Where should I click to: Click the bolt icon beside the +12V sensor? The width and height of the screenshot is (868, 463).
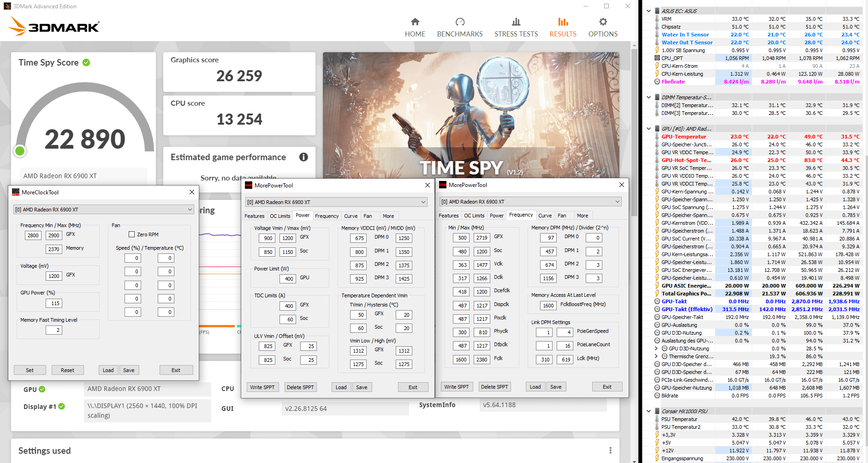657,451
